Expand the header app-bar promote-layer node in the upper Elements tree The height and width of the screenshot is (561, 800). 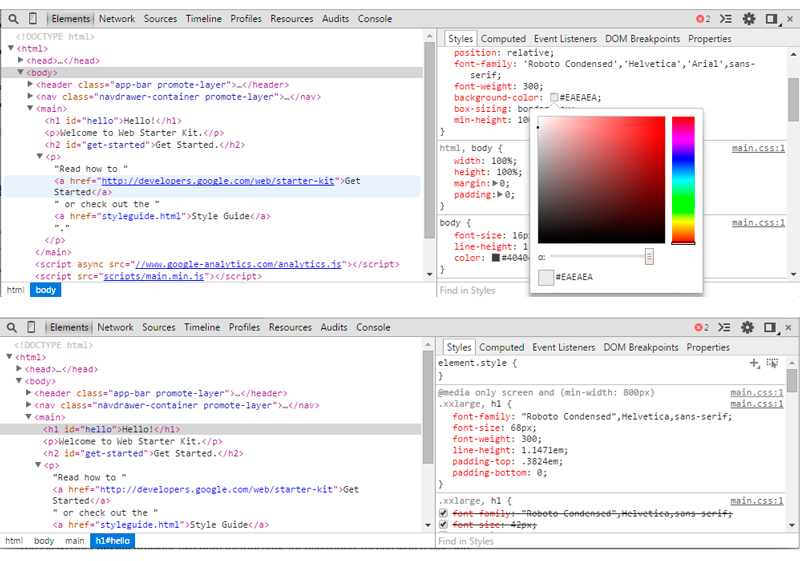pos(31,85)
